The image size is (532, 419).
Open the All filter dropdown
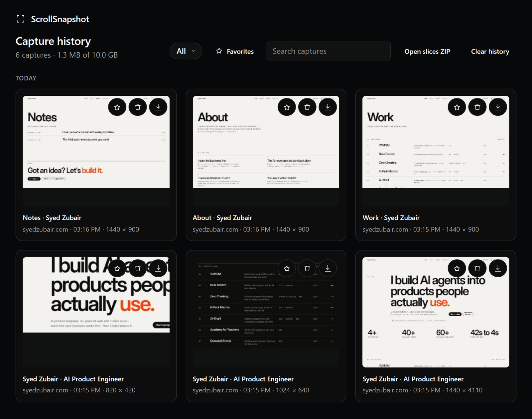tap(186, 51)
